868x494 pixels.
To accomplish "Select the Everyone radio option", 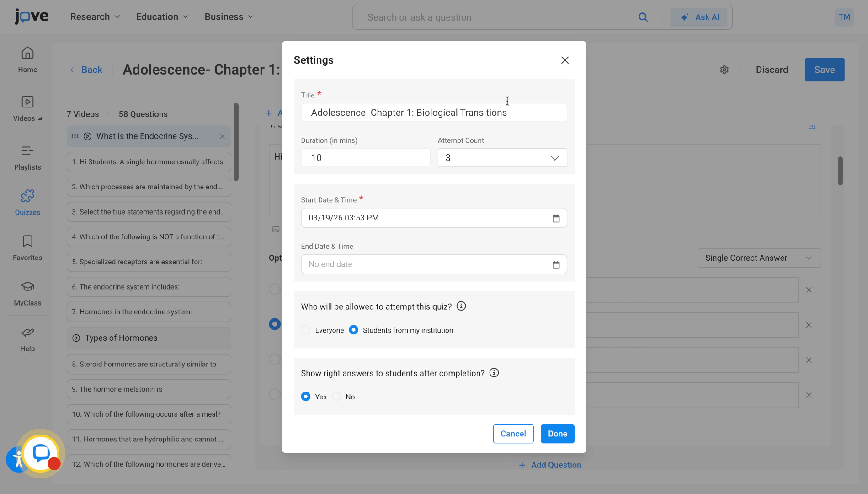I will click(305, 330).
